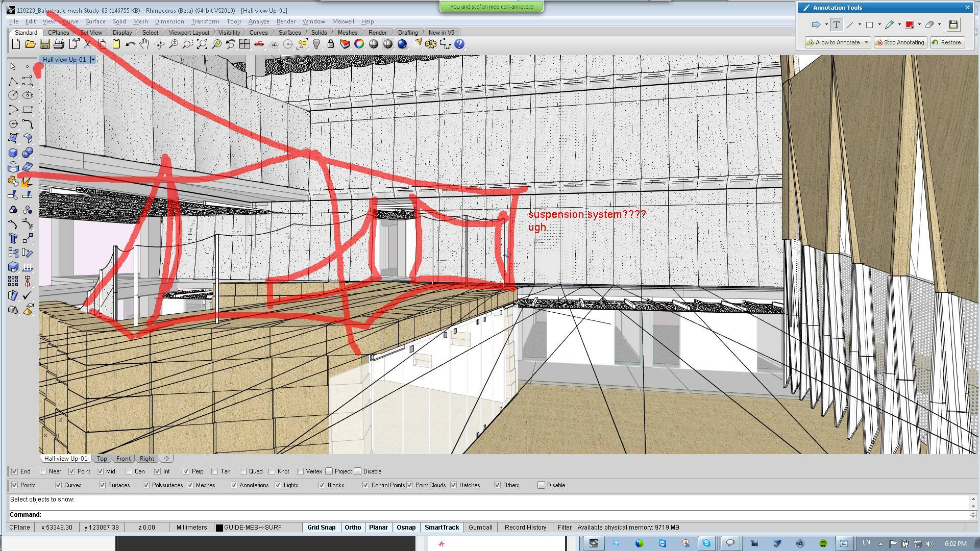Expand the eraser dropdown in Annotation Tools
Image resolution: width=980 pixels, height=551 pixels.
[x=939, y=24]
